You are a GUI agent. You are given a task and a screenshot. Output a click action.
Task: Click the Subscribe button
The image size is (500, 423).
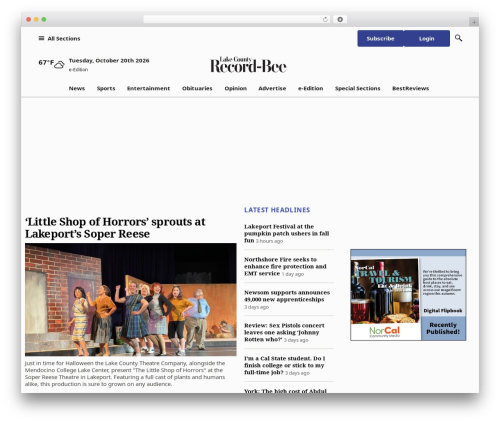pyautogui.click(x=380, y=39)
